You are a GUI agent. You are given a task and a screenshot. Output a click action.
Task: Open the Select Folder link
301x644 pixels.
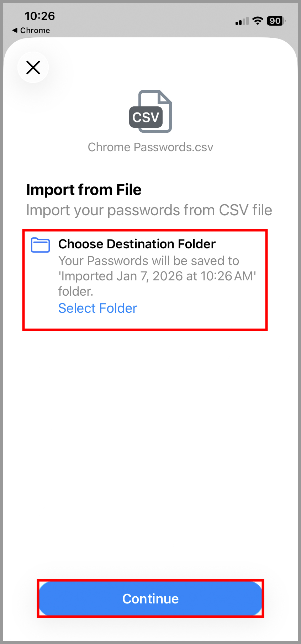[97, 308]
